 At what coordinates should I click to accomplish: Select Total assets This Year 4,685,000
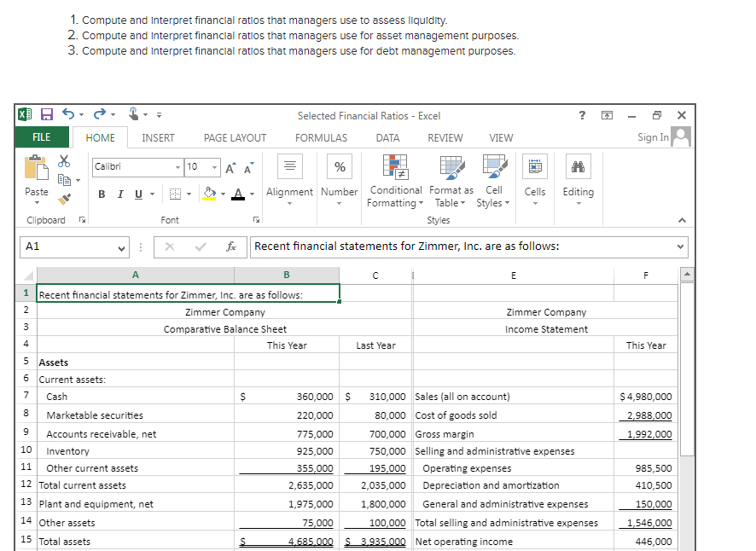point(287,541)
